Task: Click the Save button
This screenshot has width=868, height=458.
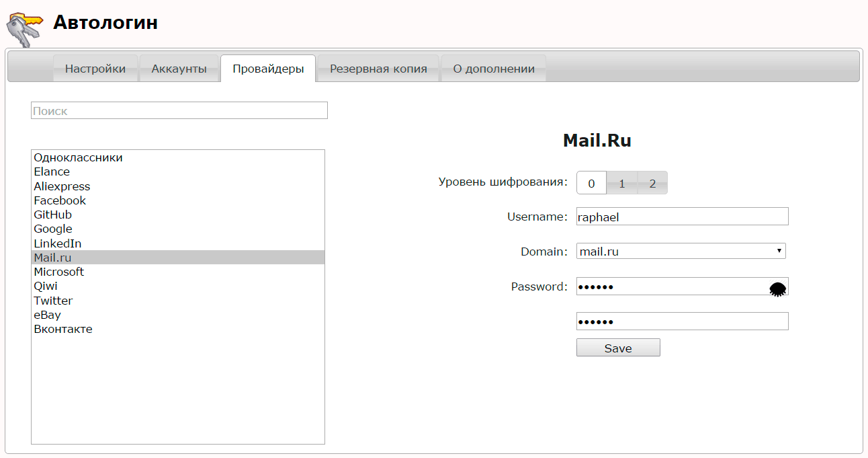Action: tap(618, 348)
